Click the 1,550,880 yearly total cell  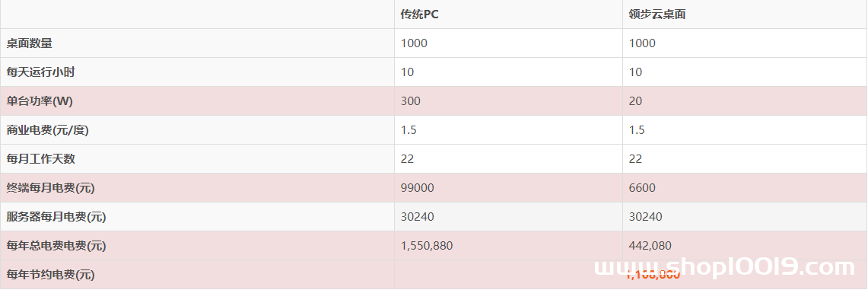(427, 246)
